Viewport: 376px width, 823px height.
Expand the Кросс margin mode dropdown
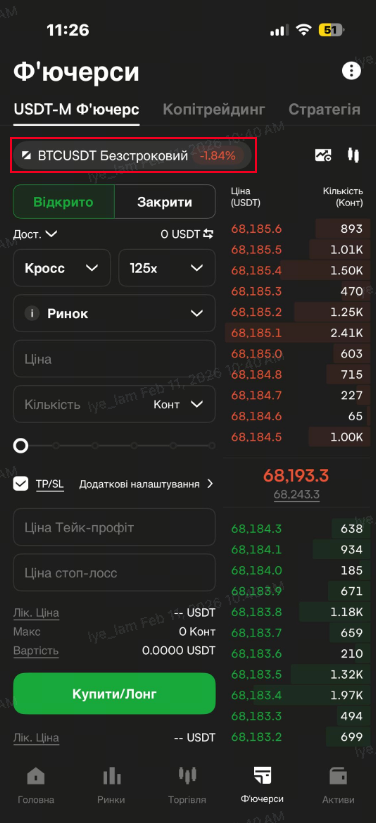point(62,268)
